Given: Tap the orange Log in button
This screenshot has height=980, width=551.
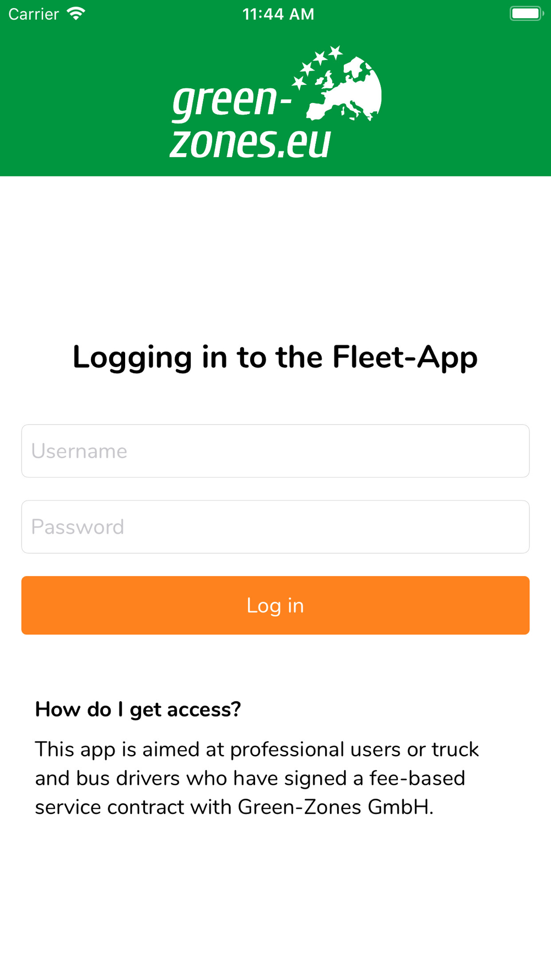Looking at the screenshot, I should tap(275, 605).
